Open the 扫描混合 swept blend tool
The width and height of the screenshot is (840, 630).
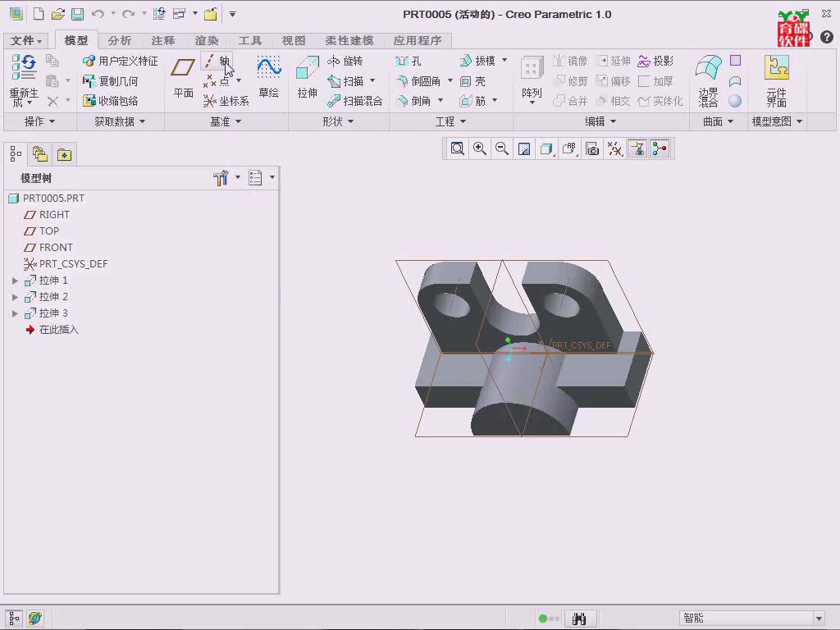354,101
